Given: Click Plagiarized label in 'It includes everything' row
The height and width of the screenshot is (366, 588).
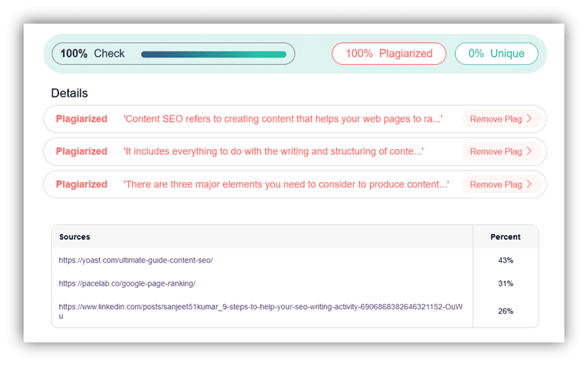Looking at the screenshot, I should 81,151.
